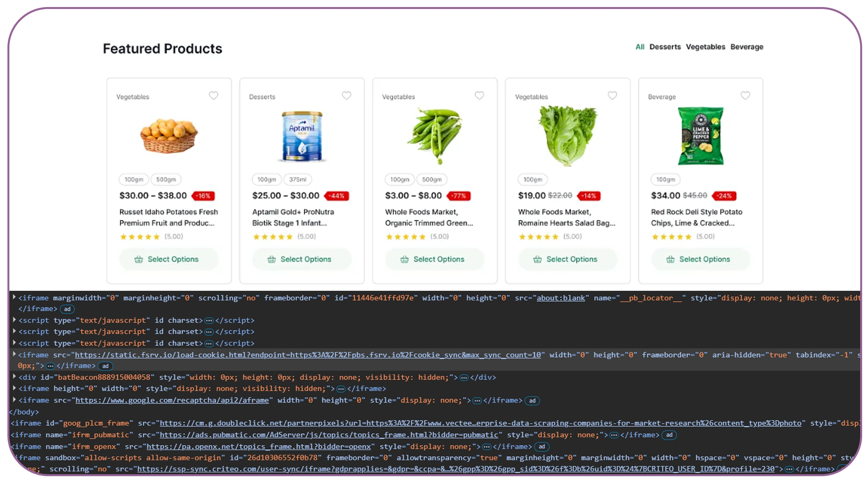The width and height of the screenshot is (868, 484).
Task: Select Options for Organic Trimmed Green beans
Action: tap(435, 259)
